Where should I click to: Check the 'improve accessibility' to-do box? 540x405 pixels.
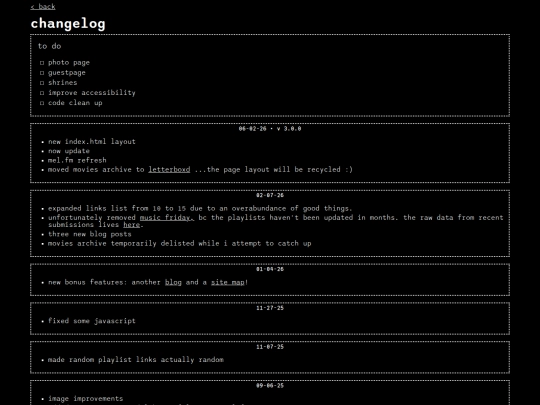coord(42,93)
